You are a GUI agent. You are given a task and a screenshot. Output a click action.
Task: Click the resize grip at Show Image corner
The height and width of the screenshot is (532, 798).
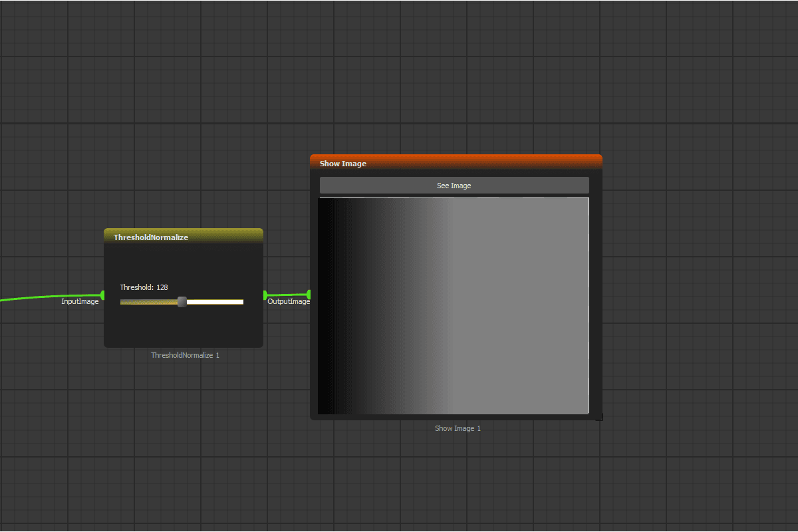coord(599,417)
